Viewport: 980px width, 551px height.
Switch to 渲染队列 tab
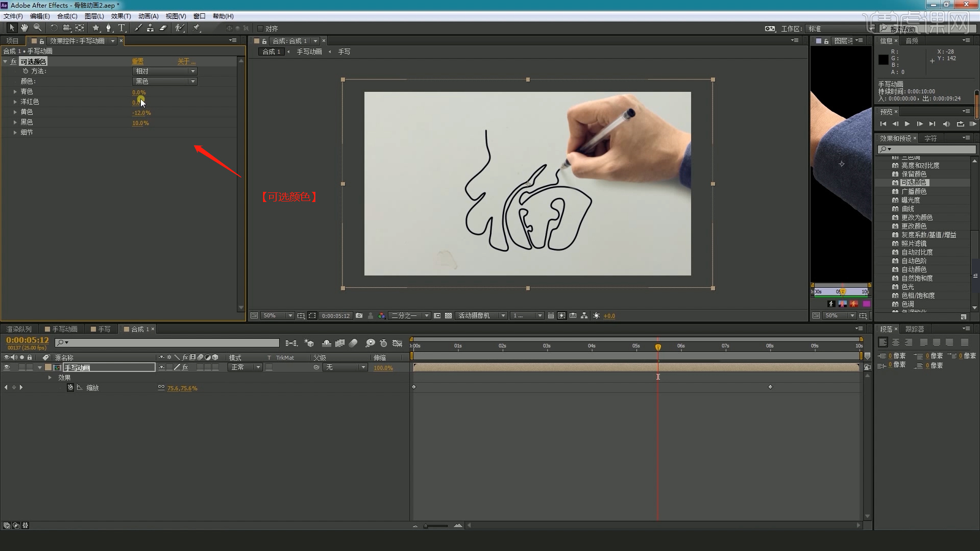pos(19,329)
